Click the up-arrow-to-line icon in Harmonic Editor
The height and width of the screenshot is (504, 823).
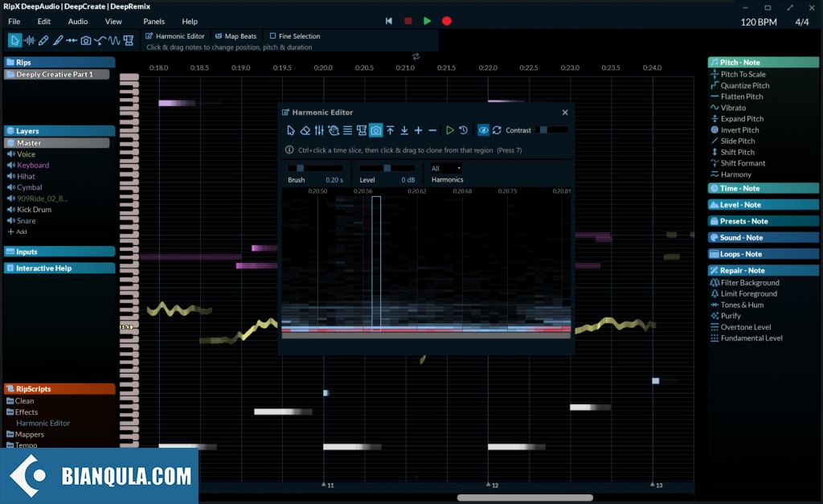(x=390, y=130)
